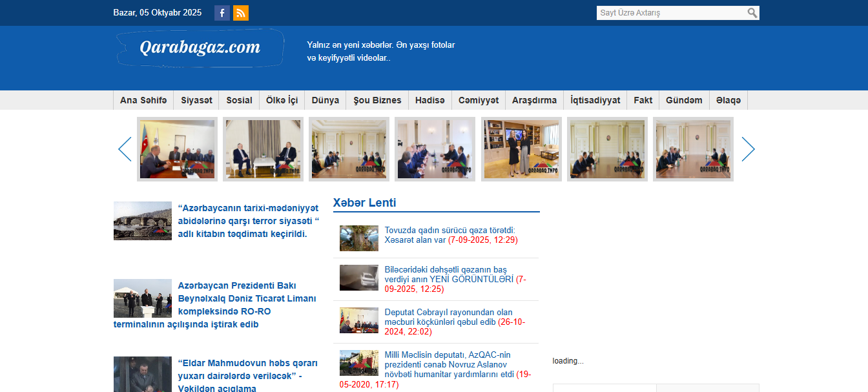This screenshot has height=392, width=868.
Task: Navigate to the İqtisadiyyat section
Action: tap(595, 100)
